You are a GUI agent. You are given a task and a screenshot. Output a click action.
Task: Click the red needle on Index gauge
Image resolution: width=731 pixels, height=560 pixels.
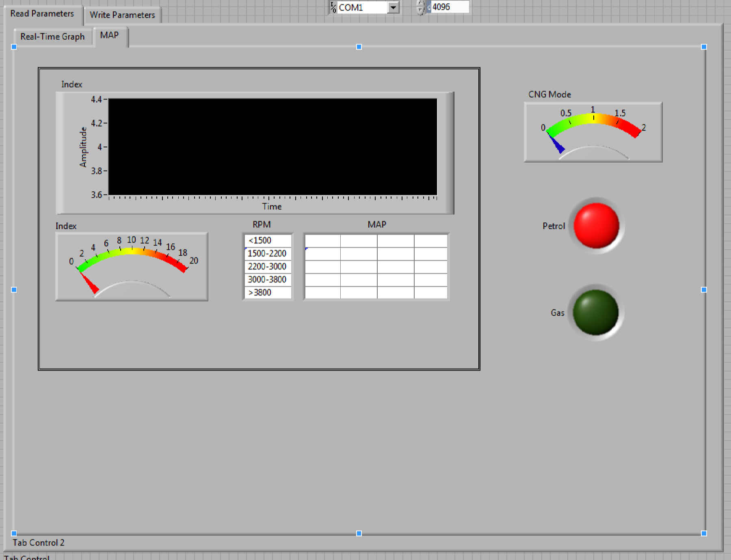[x=89, y=282]
